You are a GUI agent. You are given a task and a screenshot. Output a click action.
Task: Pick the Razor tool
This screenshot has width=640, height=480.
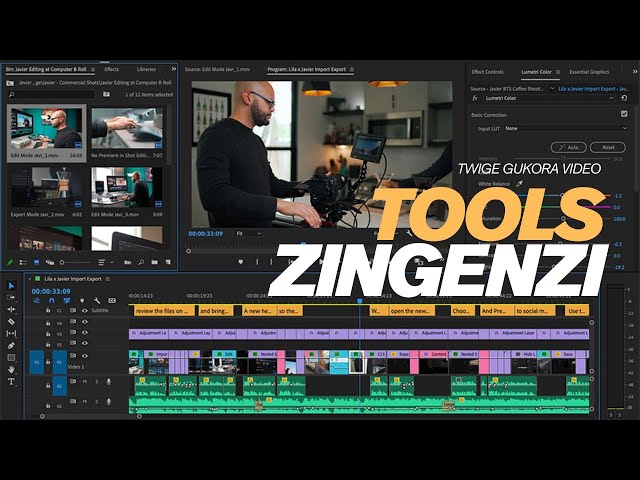coord(11,322)
